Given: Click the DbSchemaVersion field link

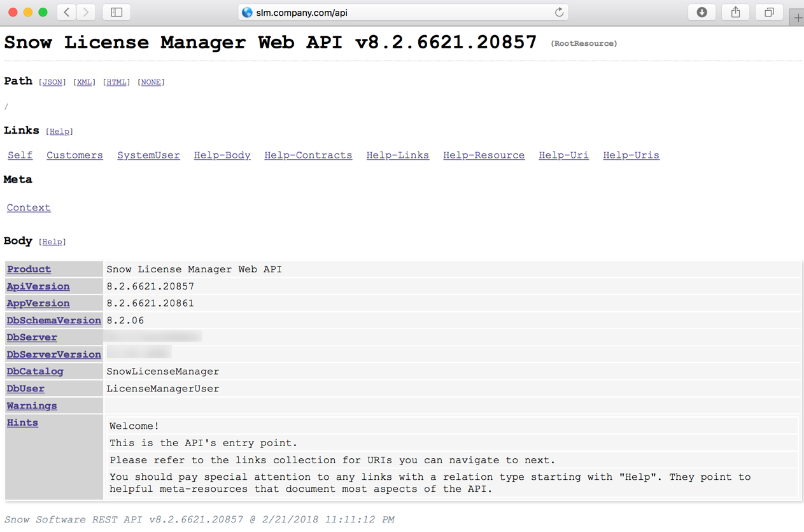Looking at the screenshot, I should tap(53, 320).
